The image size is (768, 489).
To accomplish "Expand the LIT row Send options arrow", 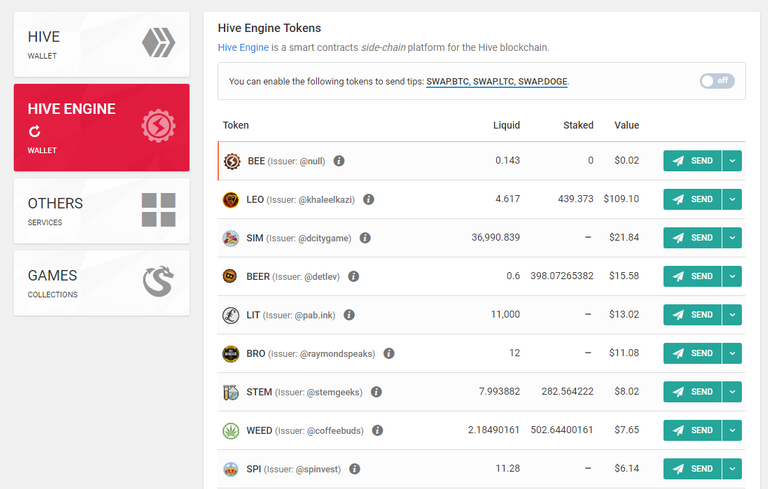I will (x=732, y=315).
